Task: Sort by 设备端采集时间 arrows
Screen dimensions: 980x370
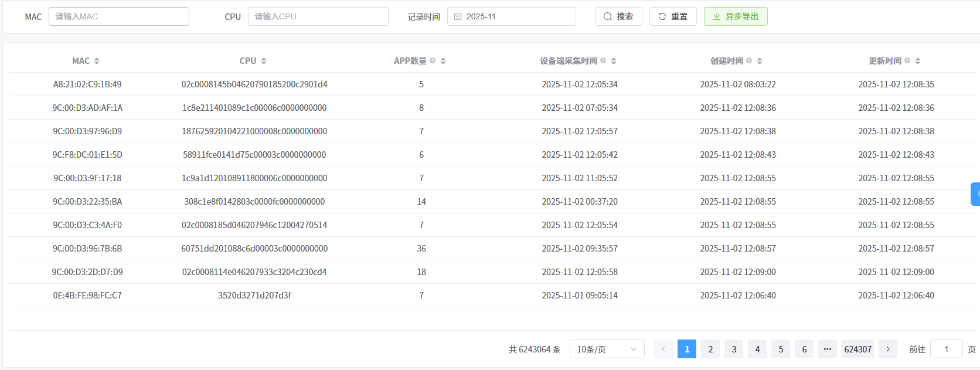Action: 614,61
